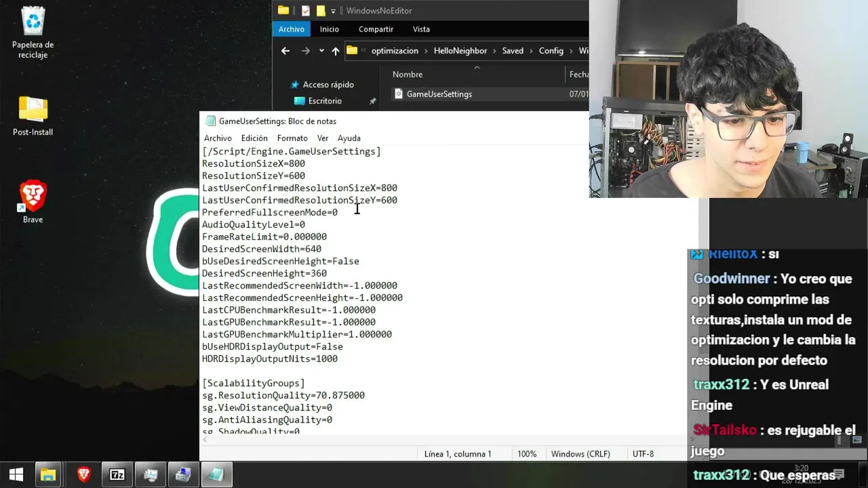Click the FrameRateLimit=0.000000 line

point(264,237)
